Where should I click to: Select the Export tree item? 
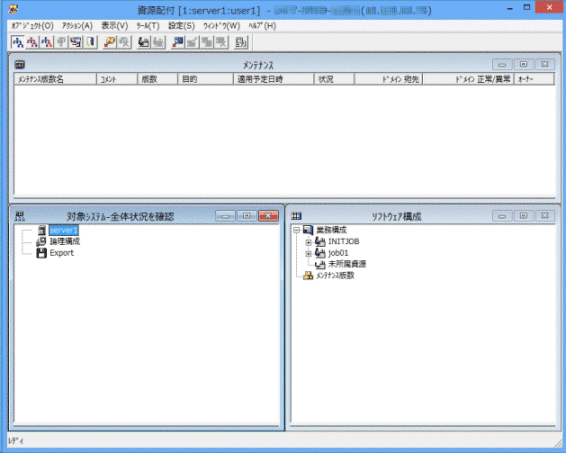[x=61, y=253]
